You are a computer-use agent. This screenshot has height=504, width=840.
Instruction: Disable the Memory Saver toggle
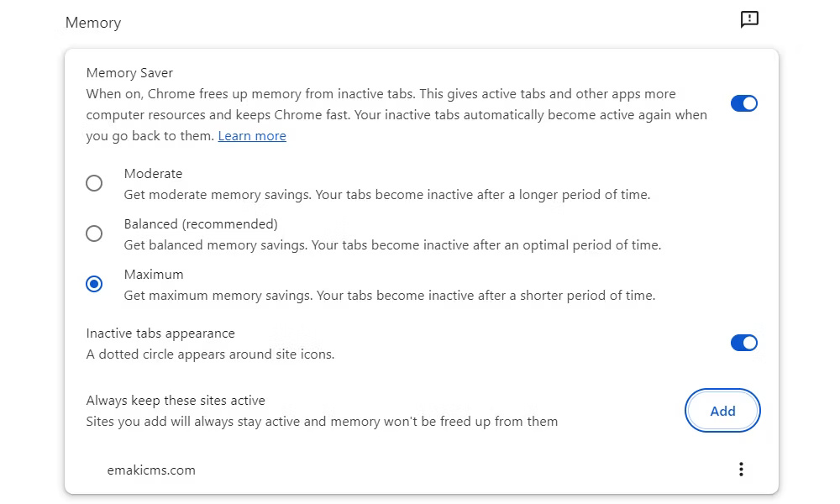[x=744, y=102]
